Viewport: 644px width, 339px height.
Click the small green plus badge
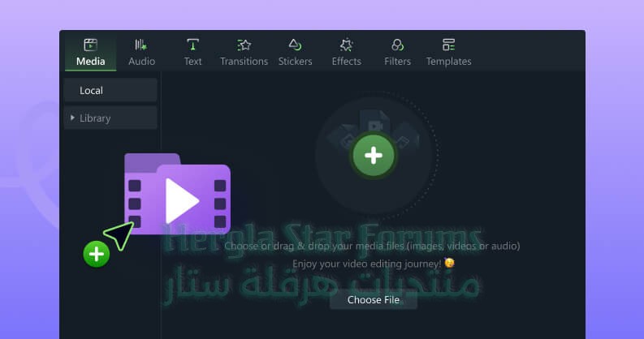click(x=97, y=254)
